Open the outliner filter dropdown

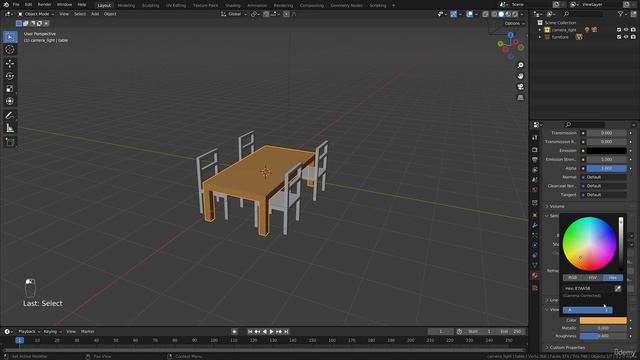[x=622, y=14]
